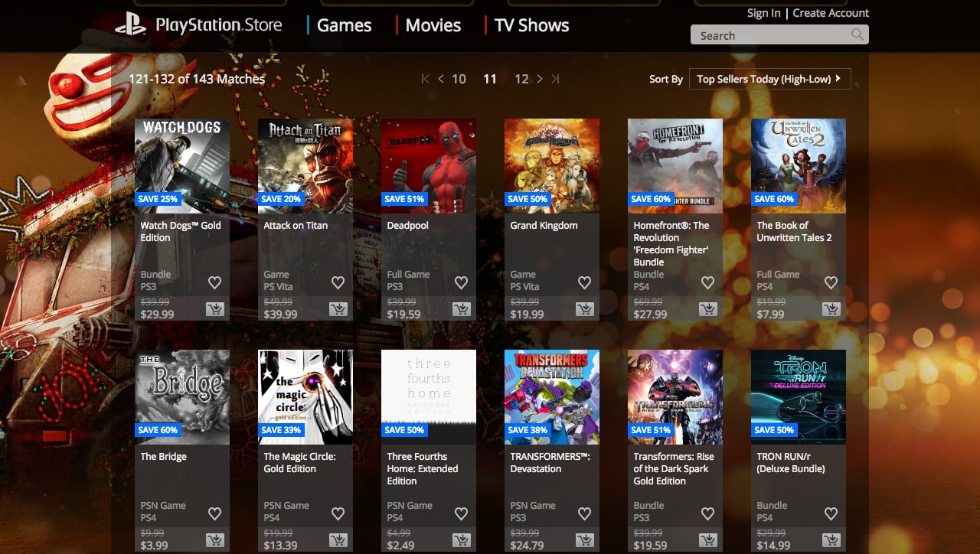Click 'TRANSFORMERS™: Devastation' title text
Image resolution: width=980 pixels, height=554 pixels.
(x=550, y=462)
